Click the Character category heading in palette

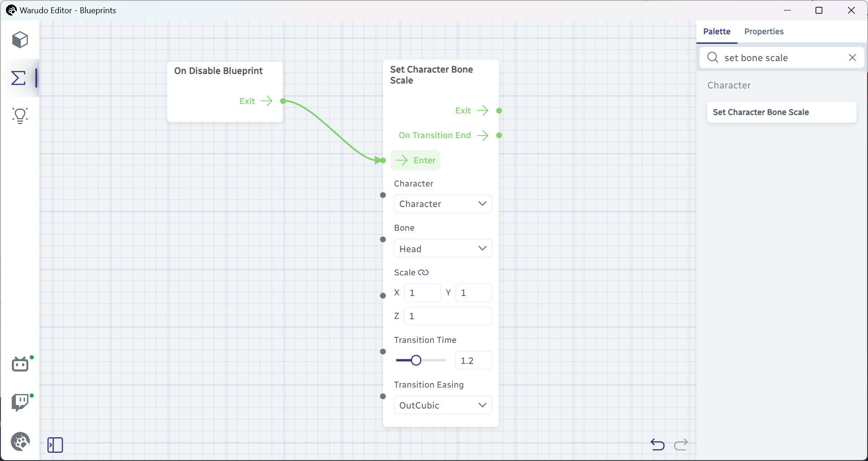pyautogui.click(x=729, y=85)
